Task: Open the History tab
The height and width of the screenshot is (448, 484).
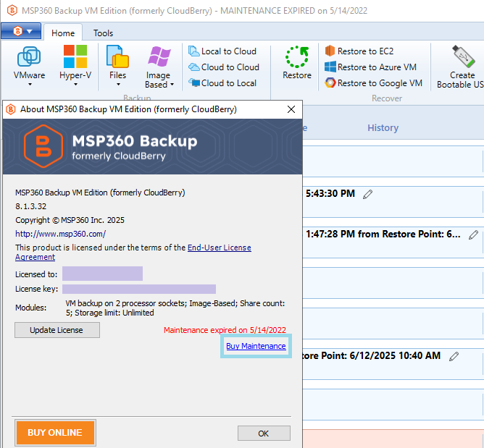Action: point(383,127)
